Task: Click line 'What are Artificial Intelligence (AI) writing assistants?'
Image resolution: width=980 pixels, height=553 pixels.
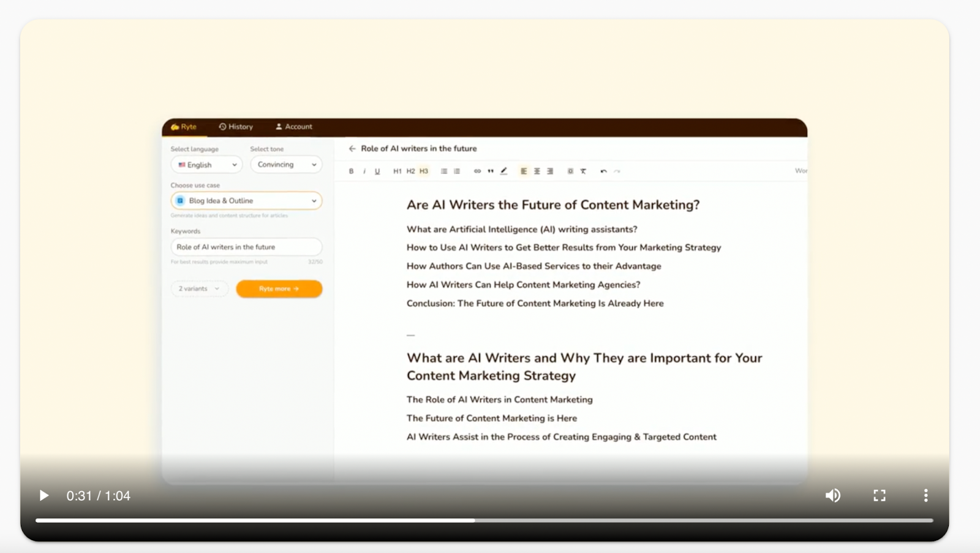Action: tap(522, 230)
